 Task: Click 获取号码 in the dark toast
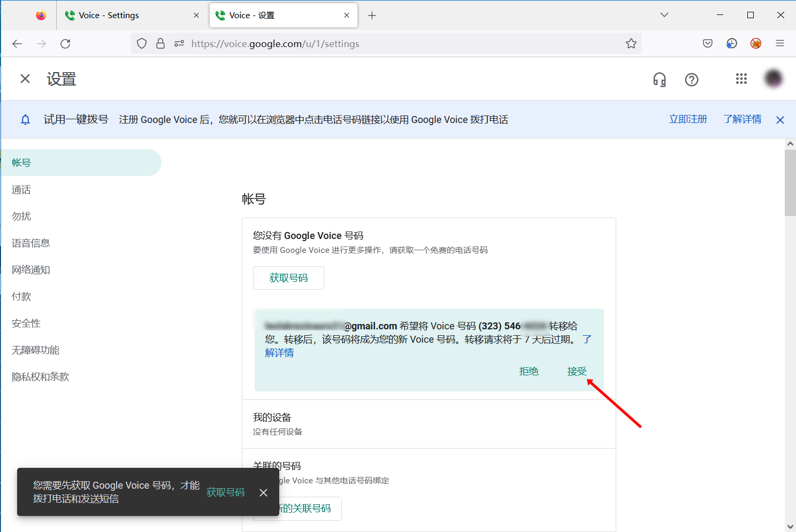click(x=226, y=492)
